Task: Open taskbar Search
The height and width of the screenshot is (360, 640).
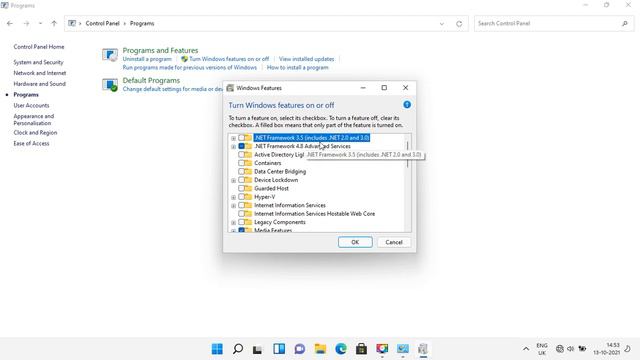Action: point(238,349)
